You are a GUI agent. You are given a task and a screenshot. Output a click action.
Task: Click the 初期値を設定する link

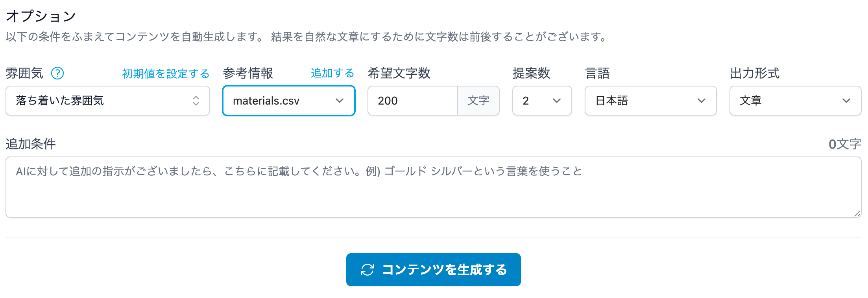click(x=166, y=74)
